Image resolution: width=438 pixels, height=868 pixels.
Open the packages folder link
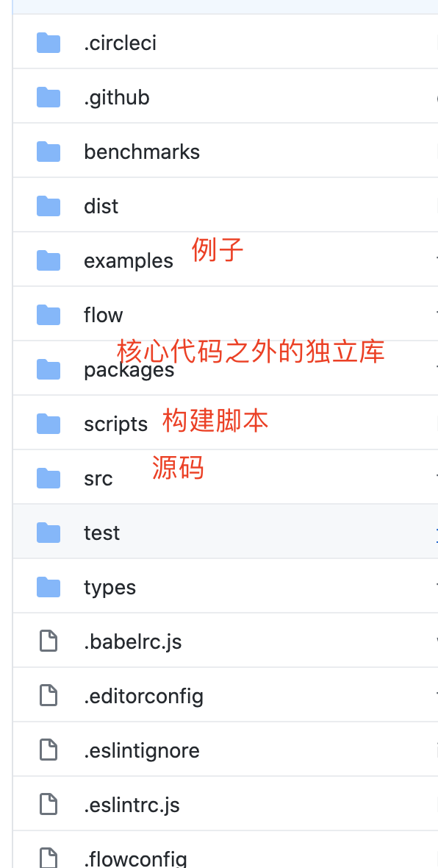[x=129, y=370]
